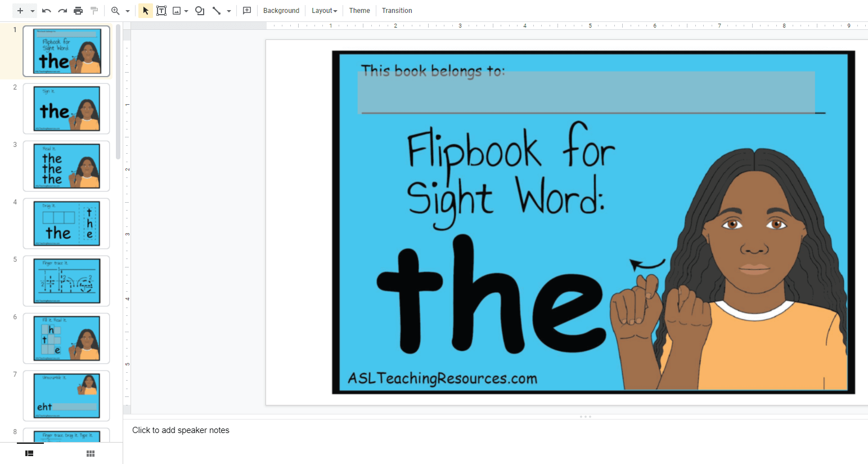Open the Layout dropdown
Screen dimensions: 868x464
324,11
